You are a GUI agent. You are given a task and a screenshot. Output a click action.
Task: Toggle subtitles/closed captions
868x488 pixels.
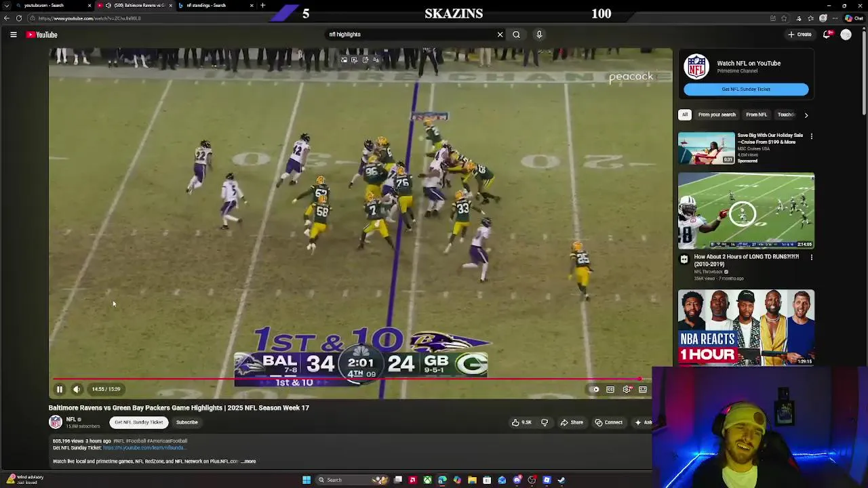(x=610, y=389)
